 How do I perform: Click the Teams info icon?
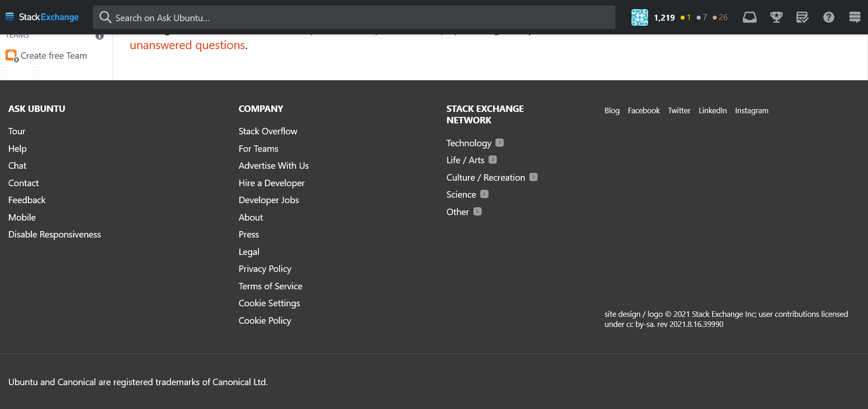click(x=99, y=36)
